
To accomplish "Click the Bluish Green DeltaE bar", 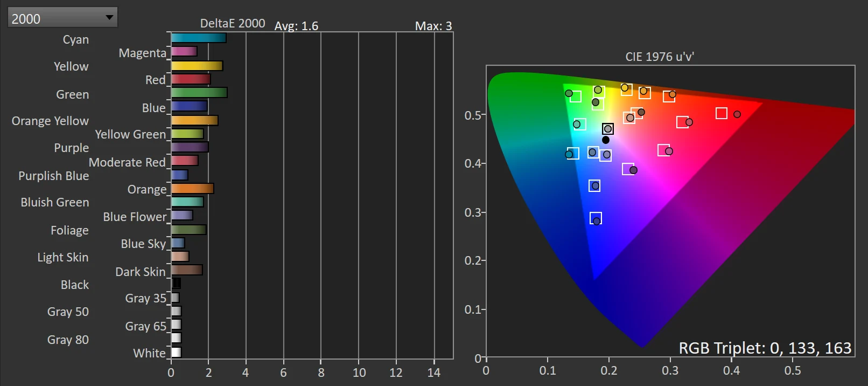I will coord(187,202).
